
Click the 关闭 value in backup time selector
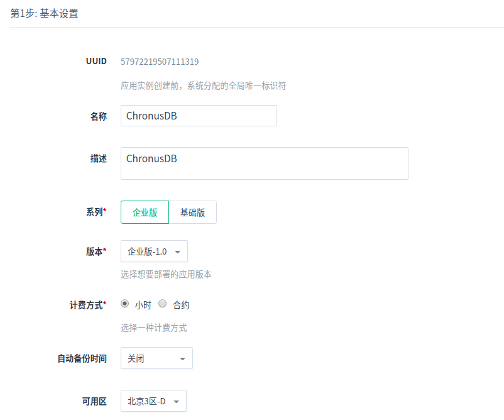tap(136, 358)
